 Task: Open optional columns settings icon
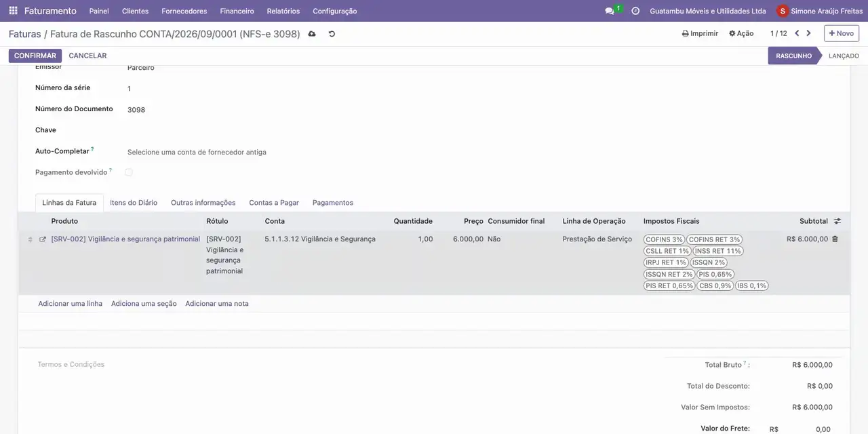point(837,221)
